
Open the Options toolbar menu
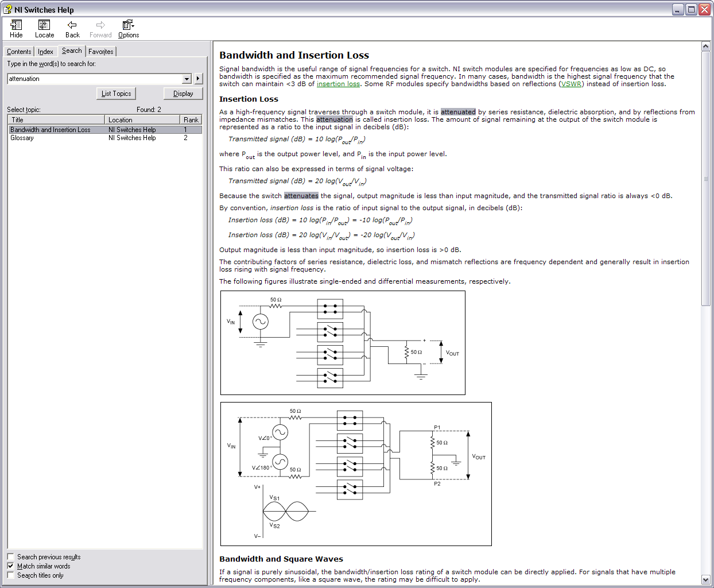128,25
